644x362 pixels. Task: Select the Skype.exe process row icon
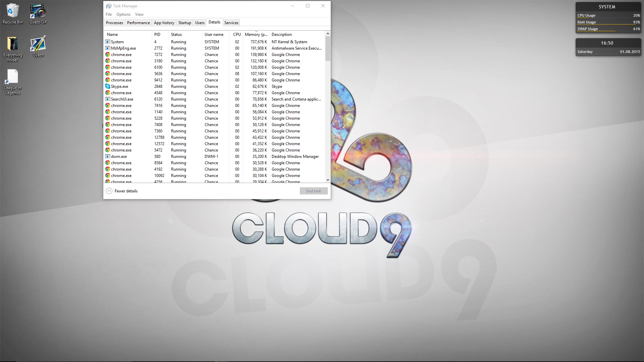pyautogui.click(x=108, y=86)
